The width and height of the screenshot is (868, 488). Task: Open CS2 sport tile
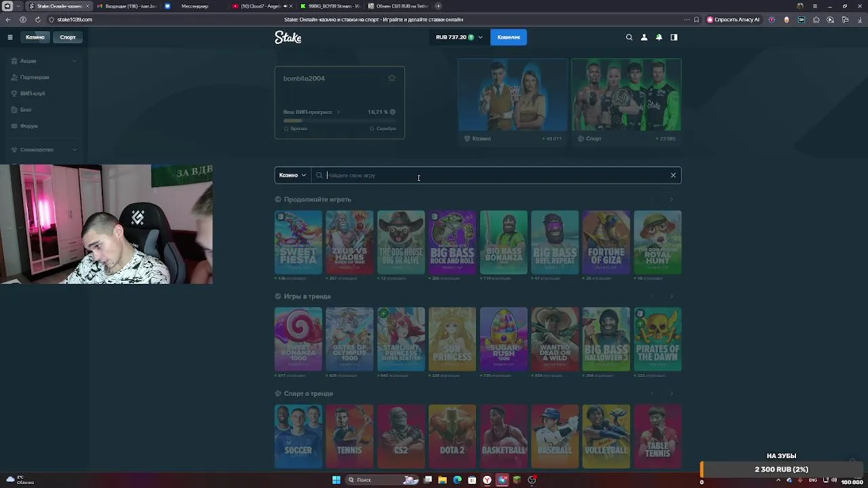401,436
